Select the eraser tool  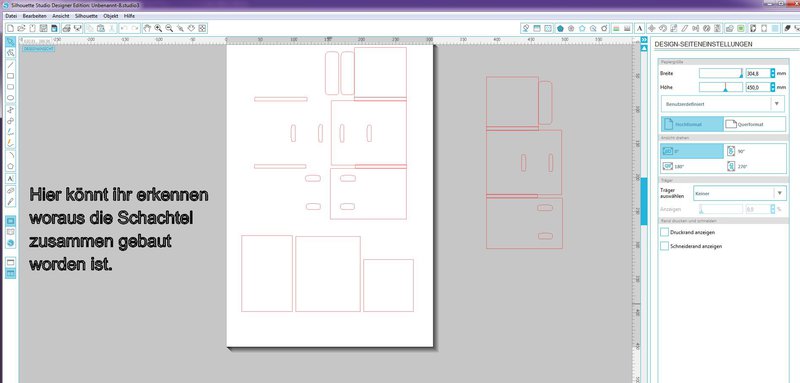[x=10, y=190]
